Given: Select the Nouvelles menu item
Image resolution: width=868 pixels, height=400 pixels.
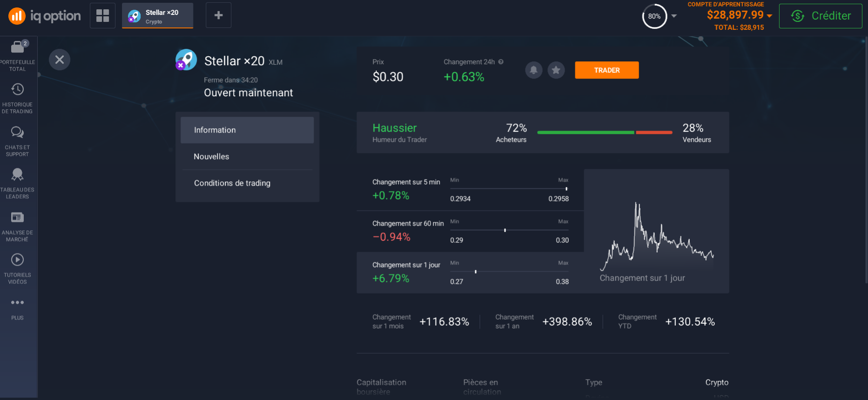Looking at the screenshot, I should 247,156.
